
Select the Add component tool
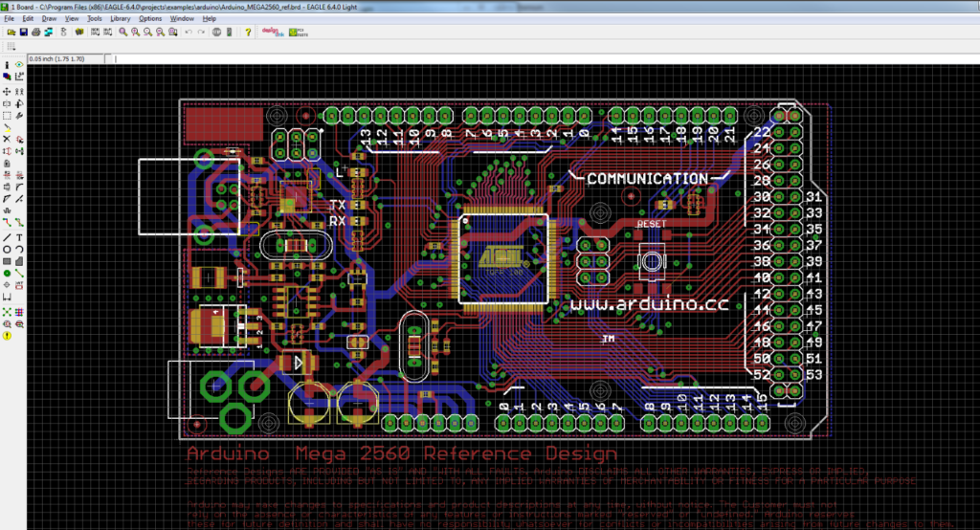pos(19,140)
